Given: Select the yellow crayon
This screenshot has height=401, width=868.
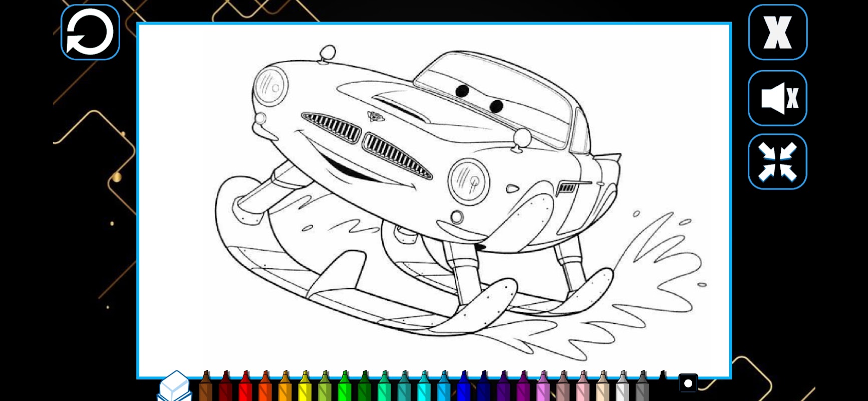Looking at the screenshot, I should tap(305, 386).
